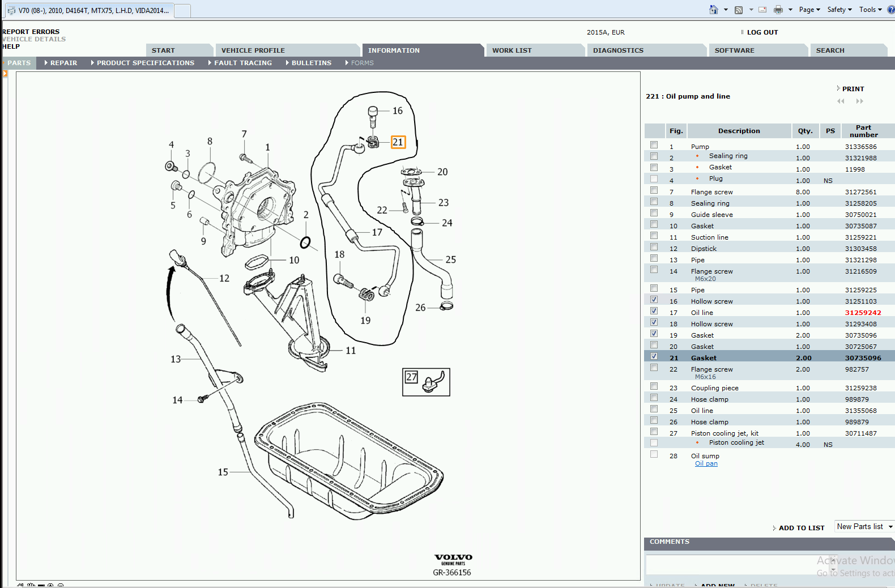This screenshot has height=588, width=895.
Task: Select the Fig 24 Hose clamp row
Action: click(769, 399)
